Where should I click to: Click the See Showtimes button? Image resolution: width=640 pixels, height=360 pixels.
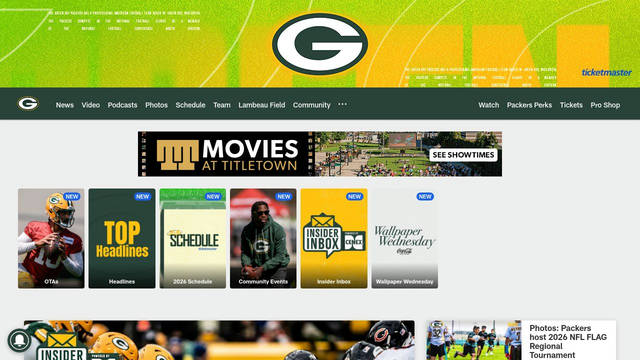click(463, 155)
